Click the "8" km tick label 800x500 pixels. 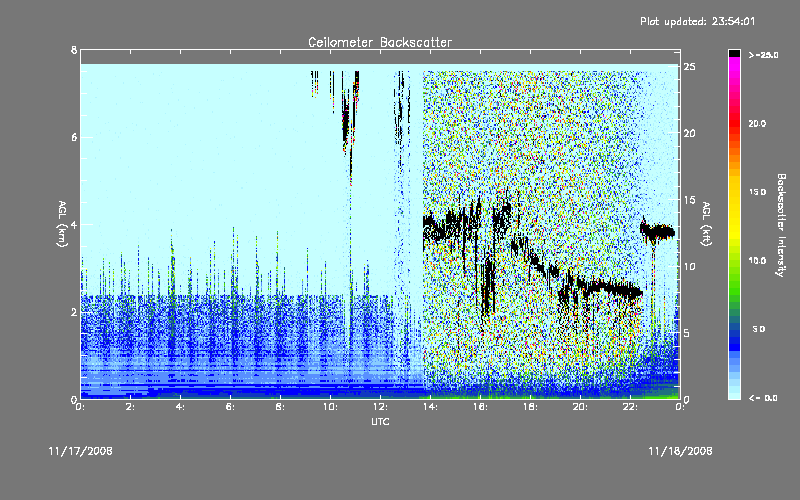coord(74,50)
